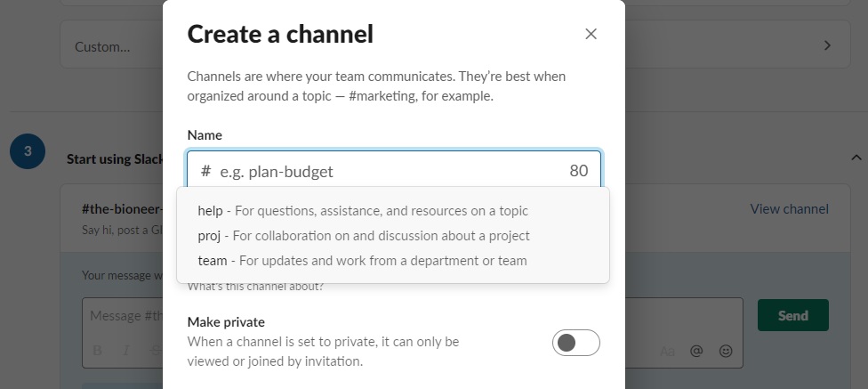This screenshot has height=389, width=868.
Task: Click the #the-bioneer channel name
Action: 122,209
